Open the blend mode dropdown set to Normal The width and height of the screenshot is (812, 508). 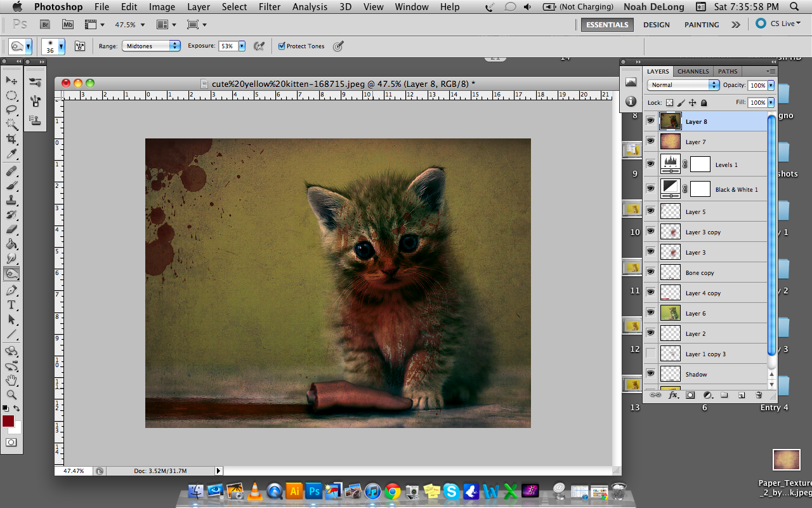pos(683,85)
